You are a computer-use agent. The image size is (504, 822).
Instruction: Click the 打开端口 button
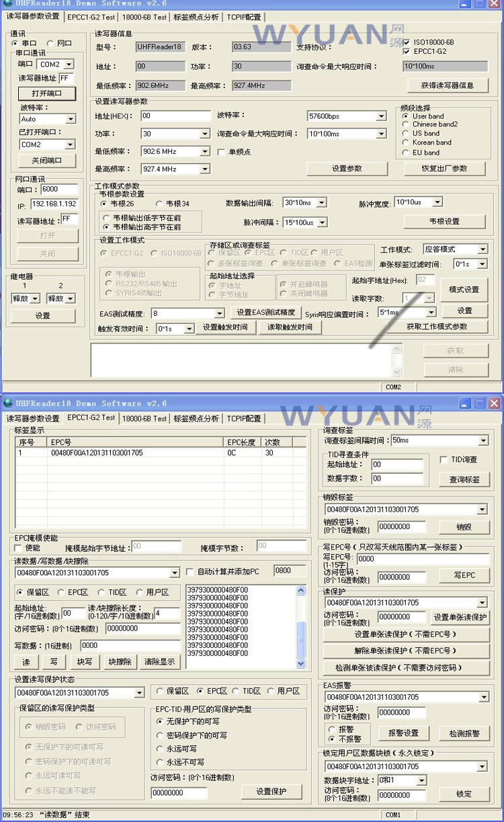pos(46,93)
